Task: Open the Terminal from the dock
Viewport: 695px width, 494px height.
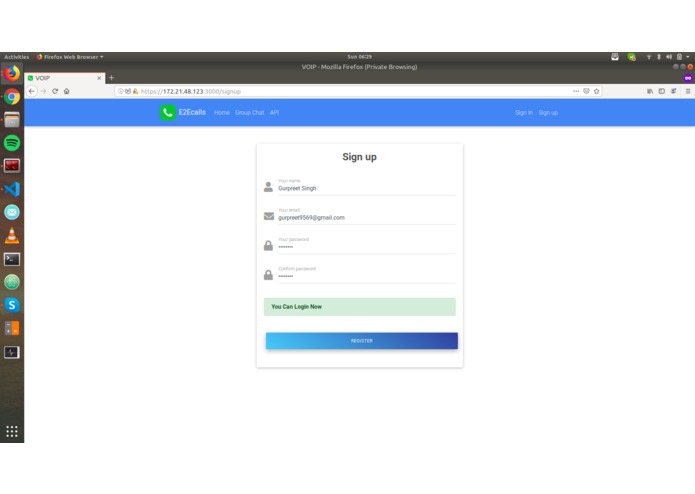Action: click(x=12, y=259)
